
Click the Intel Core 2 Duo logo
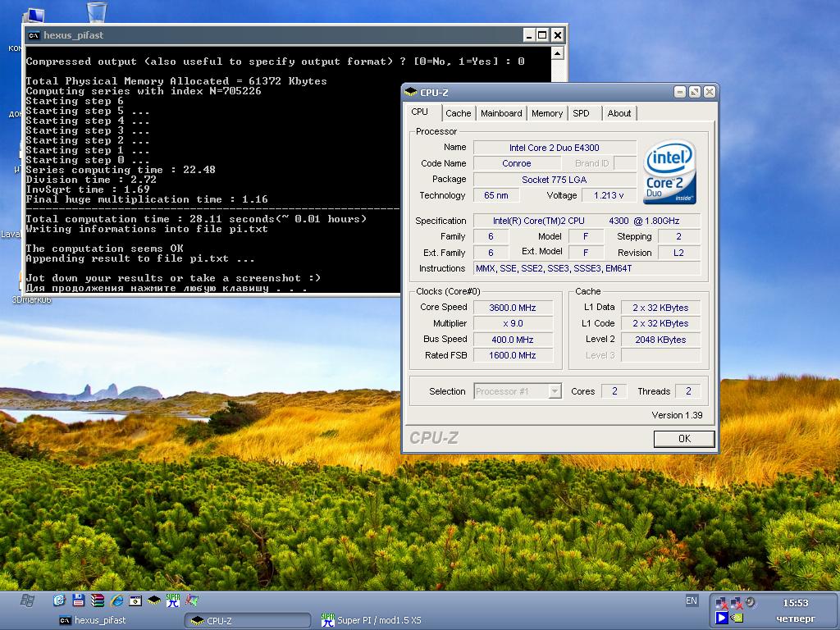click(669, 171)
